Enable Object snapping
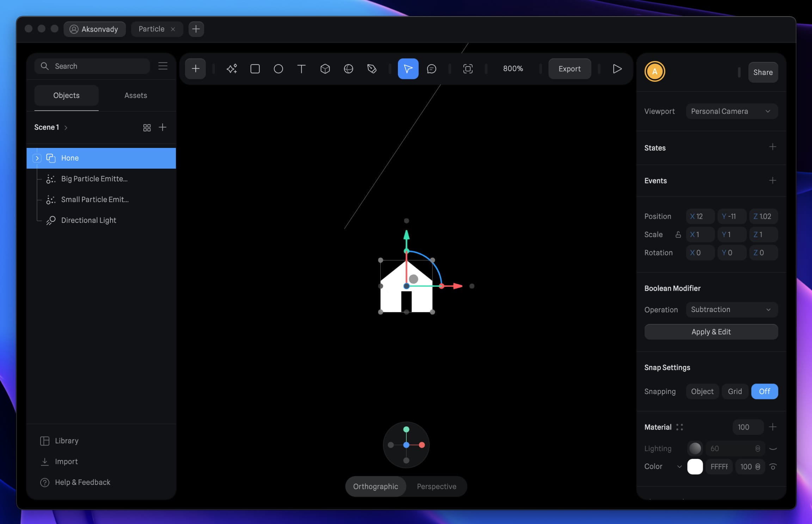This screenshot has width=812, height=524. 702,391
